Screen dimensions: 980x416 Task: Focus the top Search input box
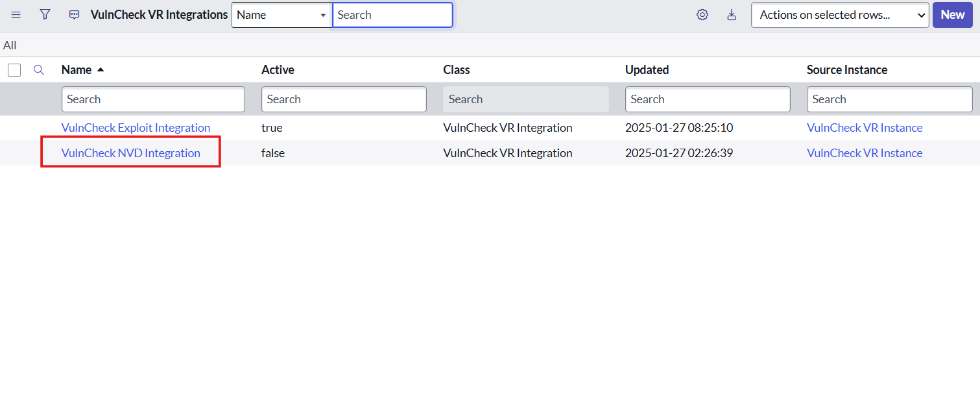(392, 15)
